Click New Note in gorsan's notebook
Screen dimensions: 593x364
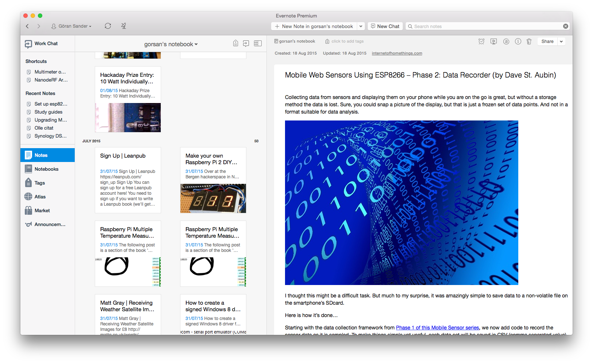(x=314, y=26)
